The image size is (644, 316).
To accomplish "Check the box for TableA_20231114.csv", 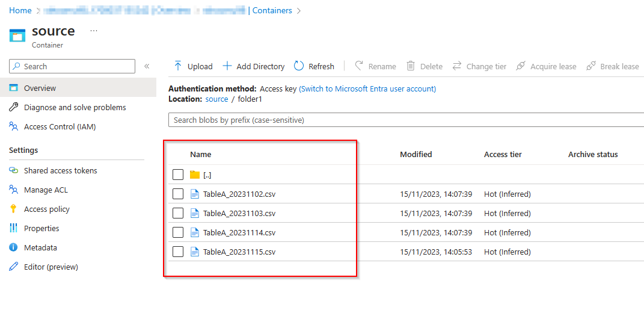I will click(x=178, y=232).
